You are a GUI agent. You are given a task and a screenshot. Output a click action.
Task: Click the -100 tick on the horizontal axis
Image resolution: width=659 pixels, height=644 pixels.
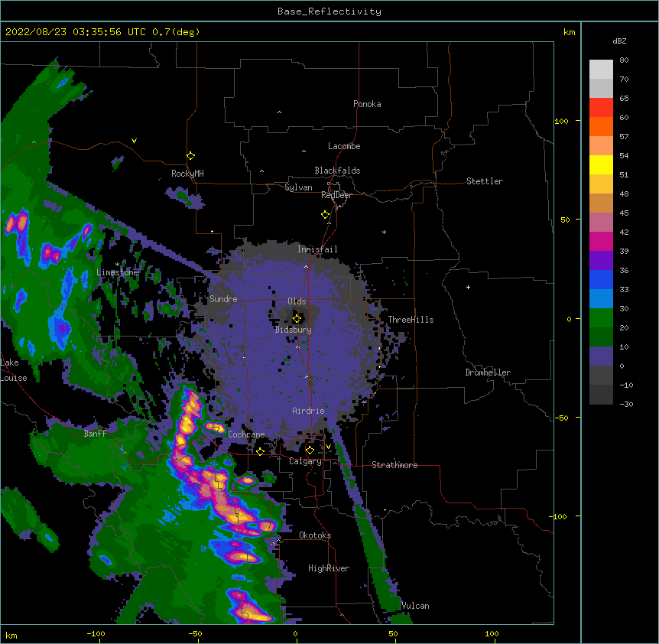tap(96, 633)
